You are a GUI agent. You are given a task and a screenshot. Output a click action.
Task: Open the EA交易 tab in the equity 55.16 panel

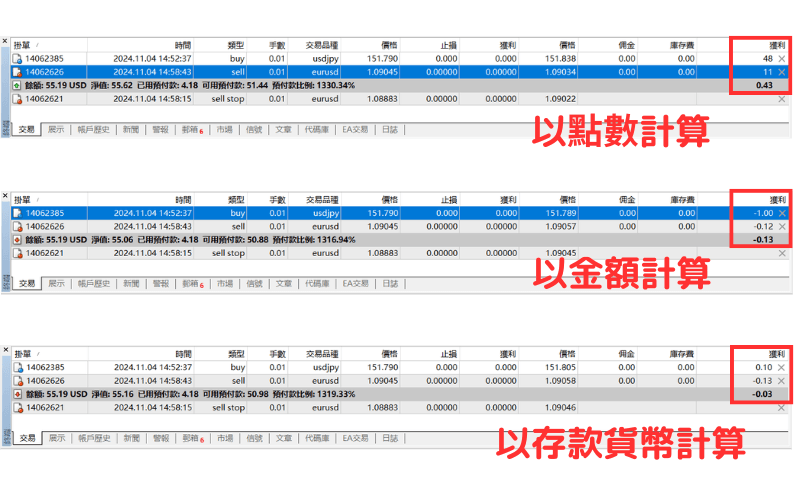(x=356, y=438)
